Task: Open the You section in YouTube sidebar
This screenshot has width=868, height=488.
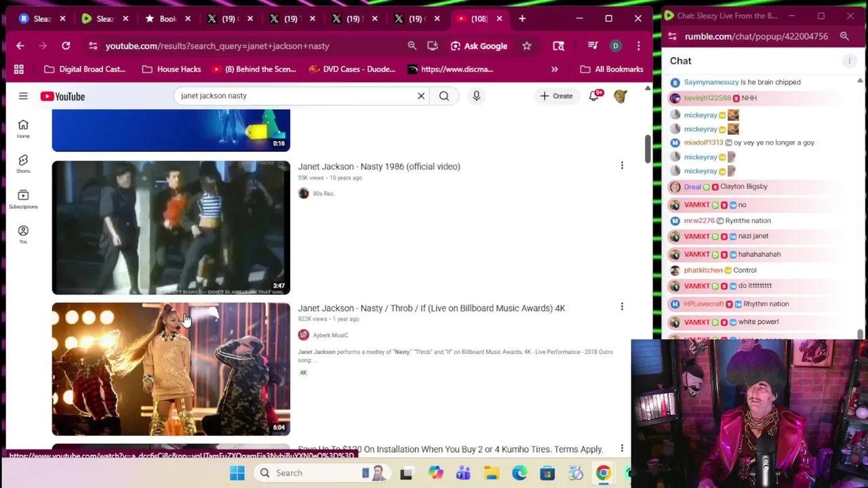Action: pos(23,234)
